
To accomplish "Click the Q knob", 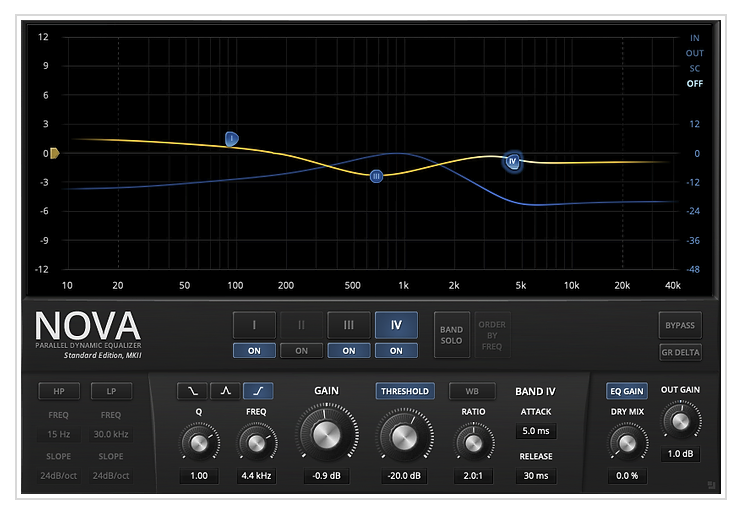I will pos(199,443).
